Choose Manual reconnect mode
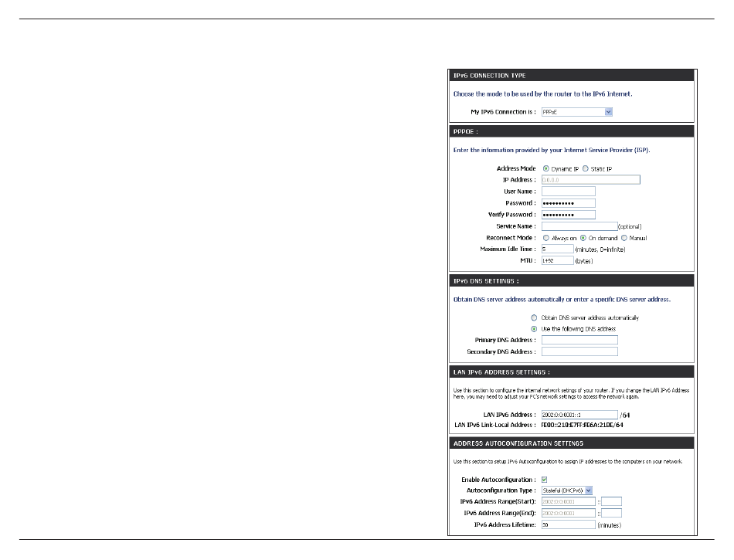The image size is (734, 560). click(x=624, y=238)
